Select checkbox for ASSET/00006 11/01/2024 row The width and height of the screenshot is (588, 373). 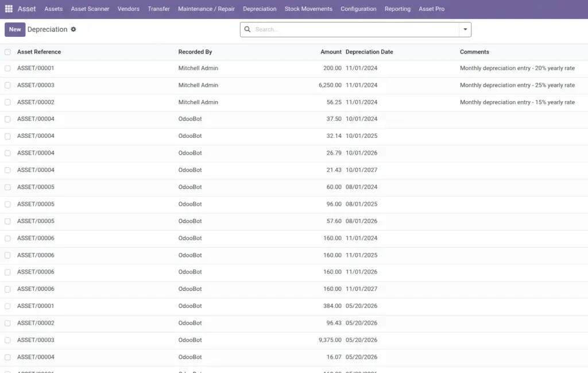(7, 239)
